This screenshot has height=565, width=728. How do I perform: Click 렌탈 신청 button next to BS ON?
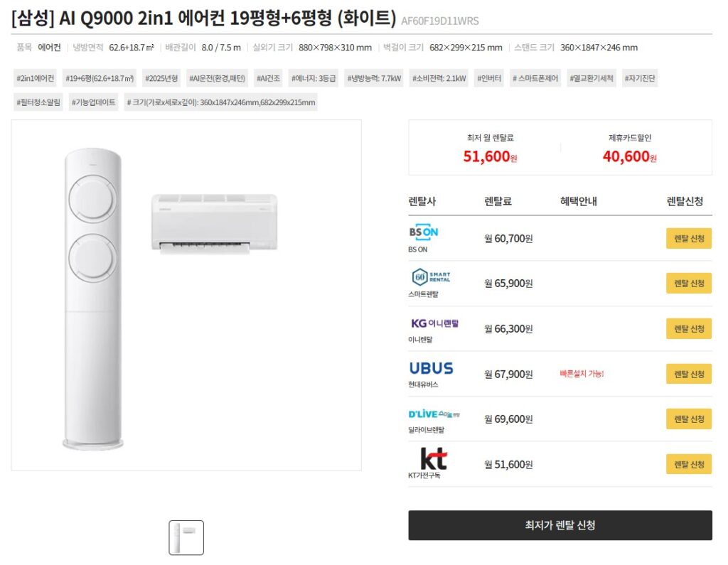pyautogui.click(x=687, y=238)
